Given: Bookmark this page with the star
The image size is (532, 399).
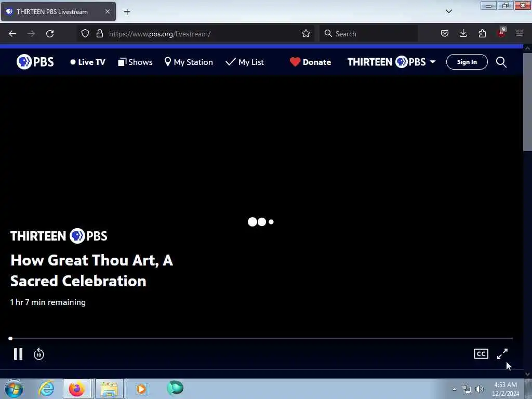Looking at the screenshot, I should 306,34.
